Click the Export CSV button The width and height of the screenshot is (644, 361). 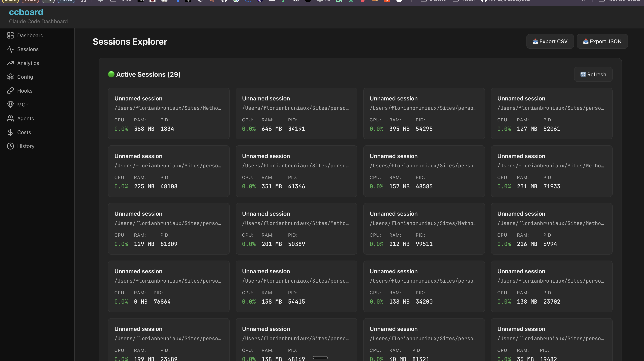(x=550, y=41)
